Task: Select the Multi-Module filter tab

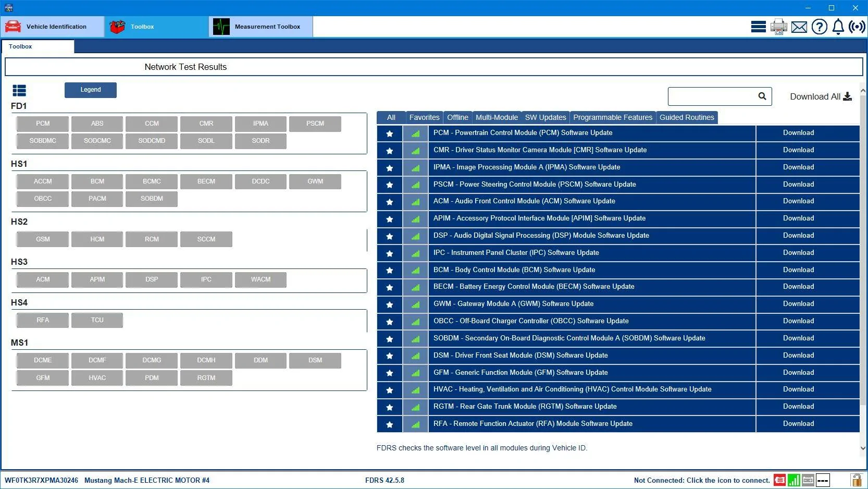Action: [497, 118]
